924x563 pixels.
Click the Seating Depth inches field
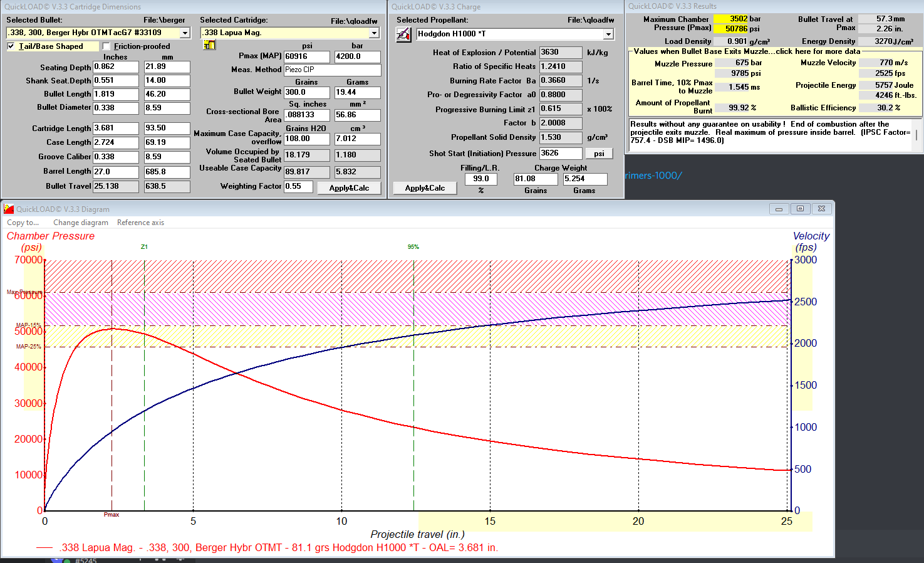click(116, 66)
